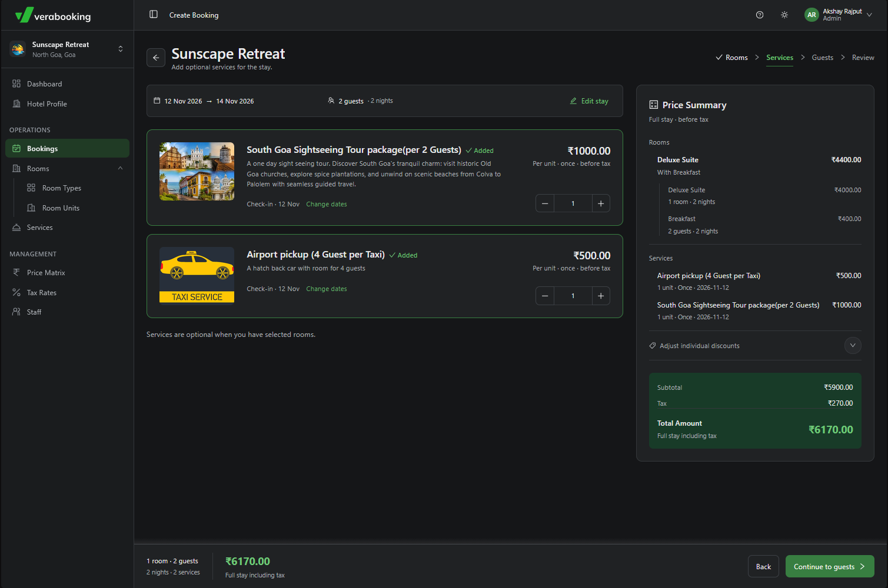This screenshot has width=888, height=588.
Task: Change dates for Airport pickup
Action: coord(327,289)
